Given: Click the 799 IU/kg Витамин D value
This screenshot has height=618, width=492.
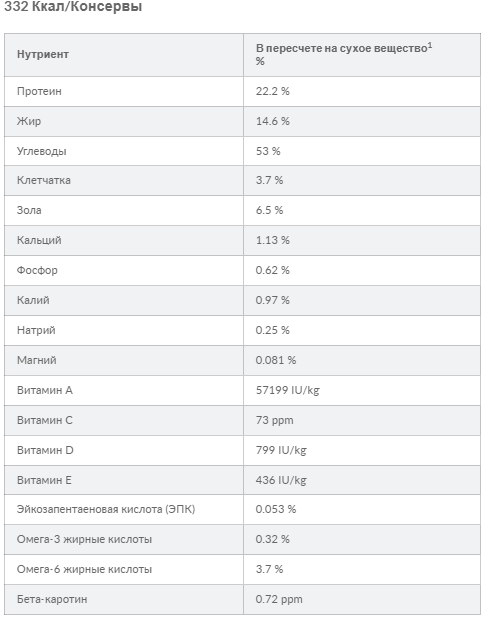Looking at the screenshot, I should click(281, 450).
